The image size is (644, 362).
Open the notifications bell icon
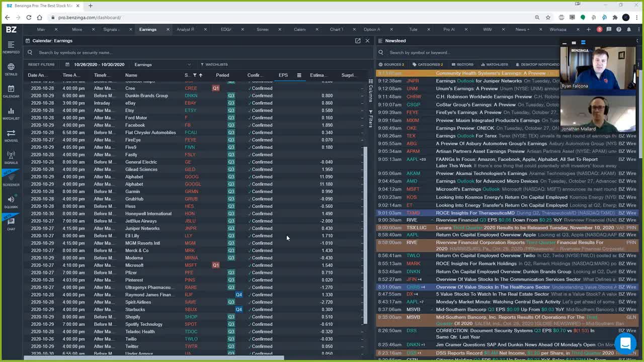(629, 30)
